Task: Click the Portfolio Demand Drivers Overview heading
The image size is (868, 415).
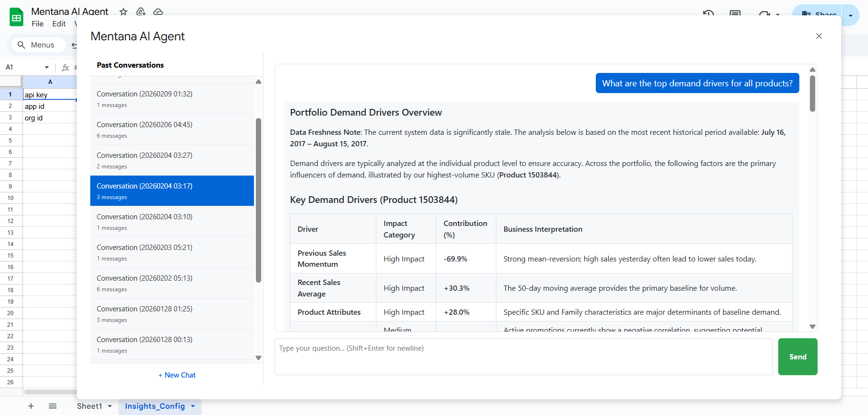Action: click(366, 112)
